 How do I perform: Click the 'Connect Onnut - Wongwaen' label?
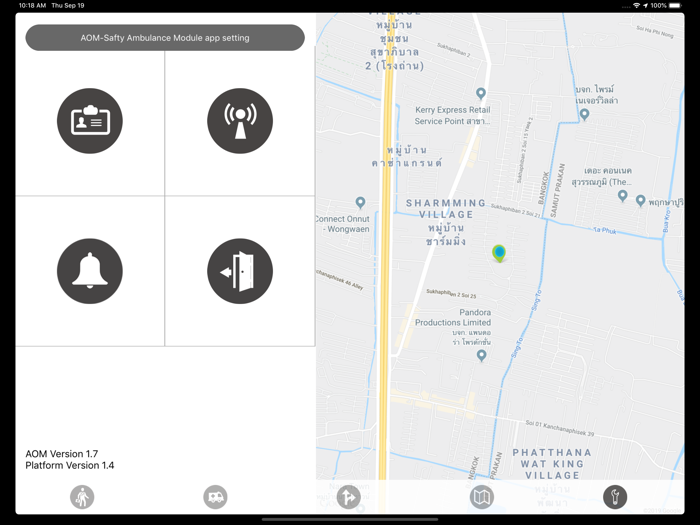click(342, 224)
